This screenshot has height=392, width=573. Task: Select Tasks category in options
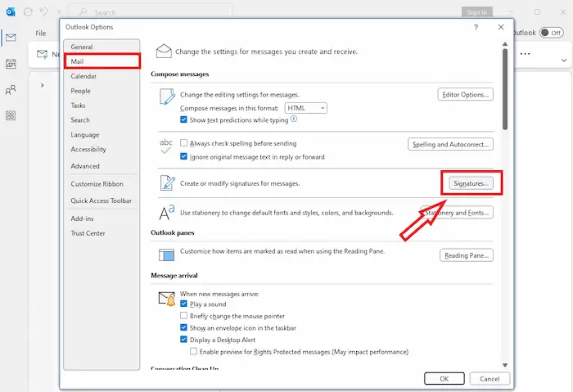[102, 106]
